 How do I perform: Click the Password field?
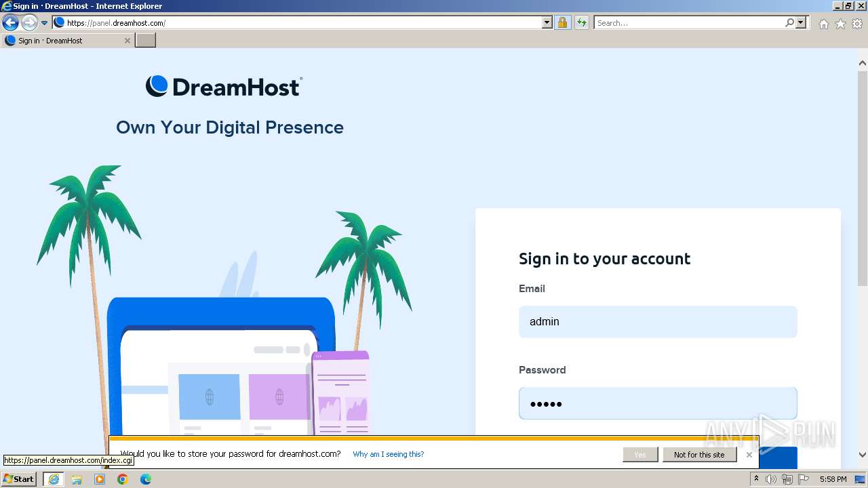pos(658,403)
